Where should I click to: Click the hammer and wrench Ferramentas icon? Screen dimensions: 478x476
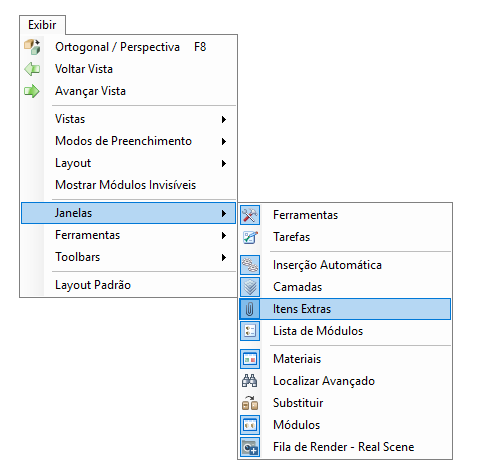(x=250, y=215)
